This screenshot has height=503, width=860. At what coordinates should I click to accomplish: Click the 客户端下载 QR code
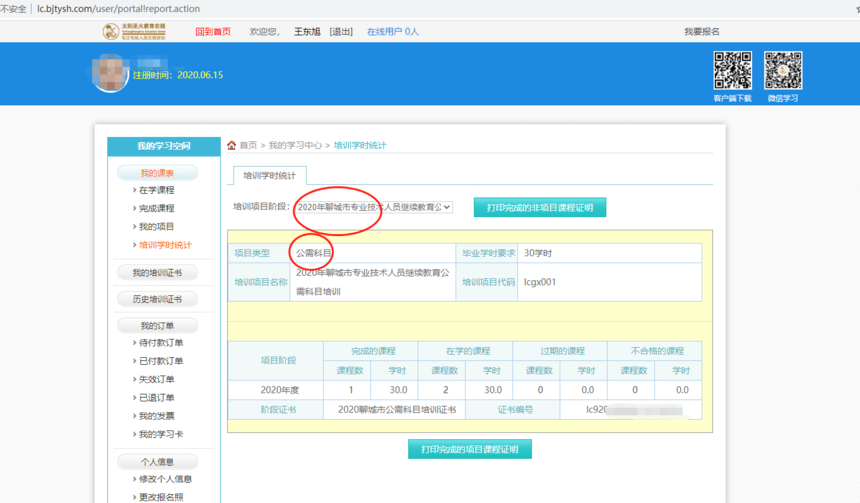click(733, 70)
